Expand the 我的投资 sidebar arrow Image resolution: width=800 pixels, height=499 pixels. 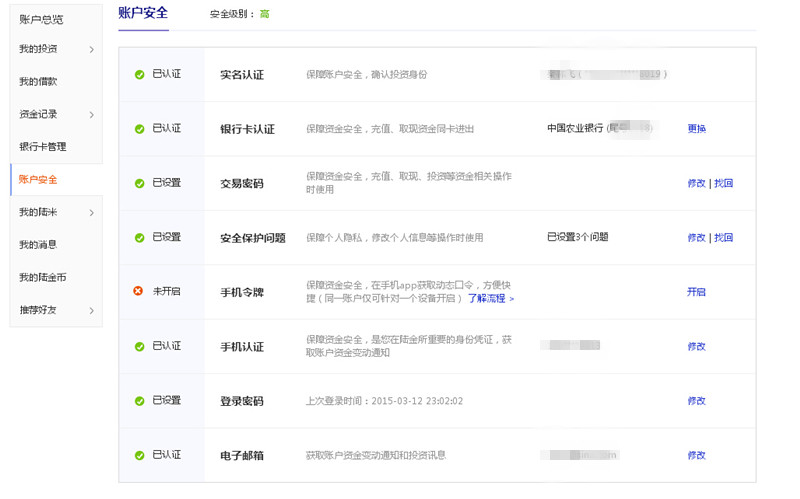coord(92,49)
